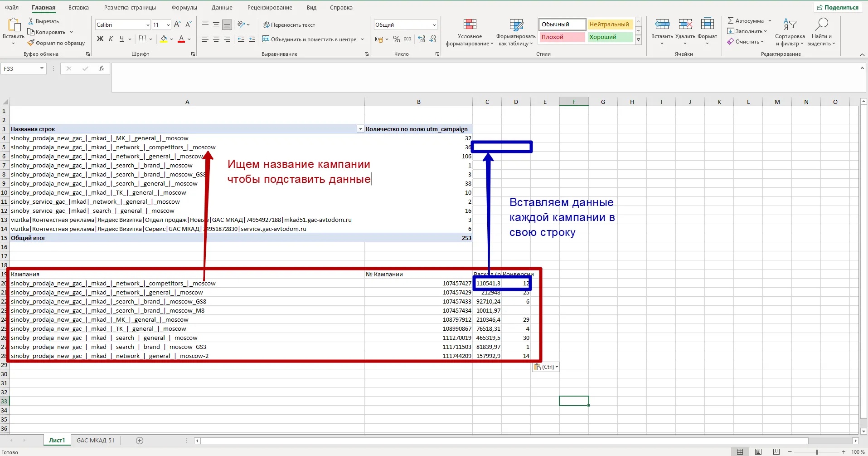The width and height of the screenshot is (868, 456).
Task: Open Conditional Formatting icon
Action: [470, 25]
